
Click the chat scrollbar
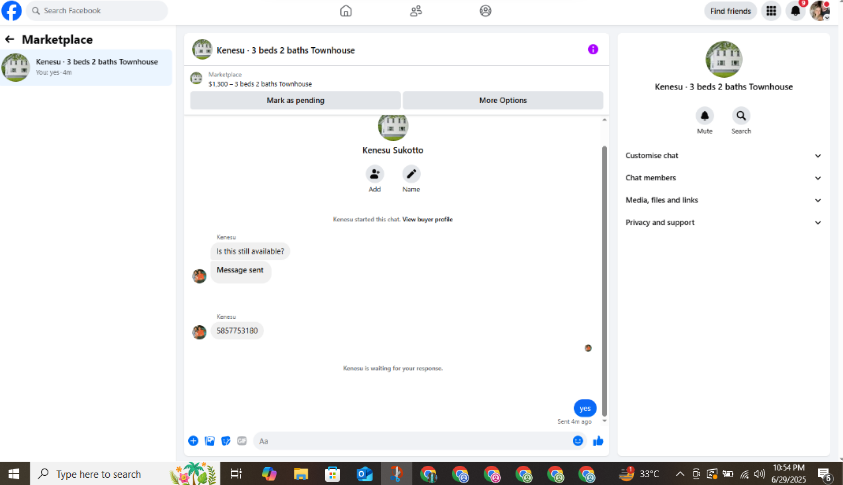click(x=604, y=281)
